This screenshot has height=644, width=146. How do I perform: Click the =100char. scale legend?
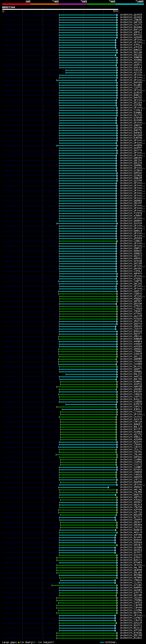pos(108,642)
